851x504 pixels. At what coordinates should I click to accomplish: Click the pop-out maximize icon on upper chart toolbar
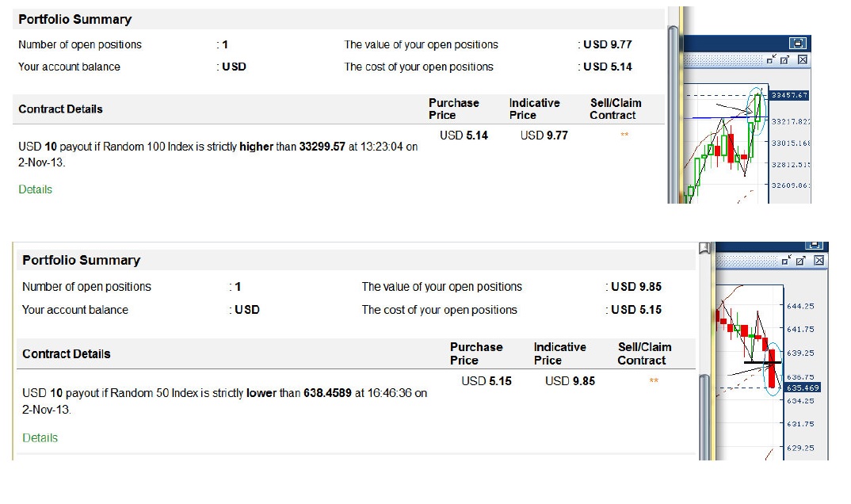click(784, 59)
